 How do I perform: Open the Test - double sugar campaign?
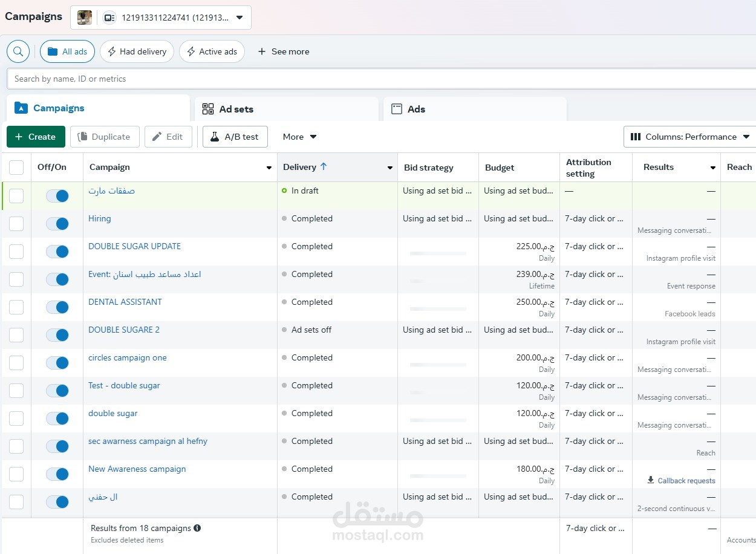coord(124,385)
